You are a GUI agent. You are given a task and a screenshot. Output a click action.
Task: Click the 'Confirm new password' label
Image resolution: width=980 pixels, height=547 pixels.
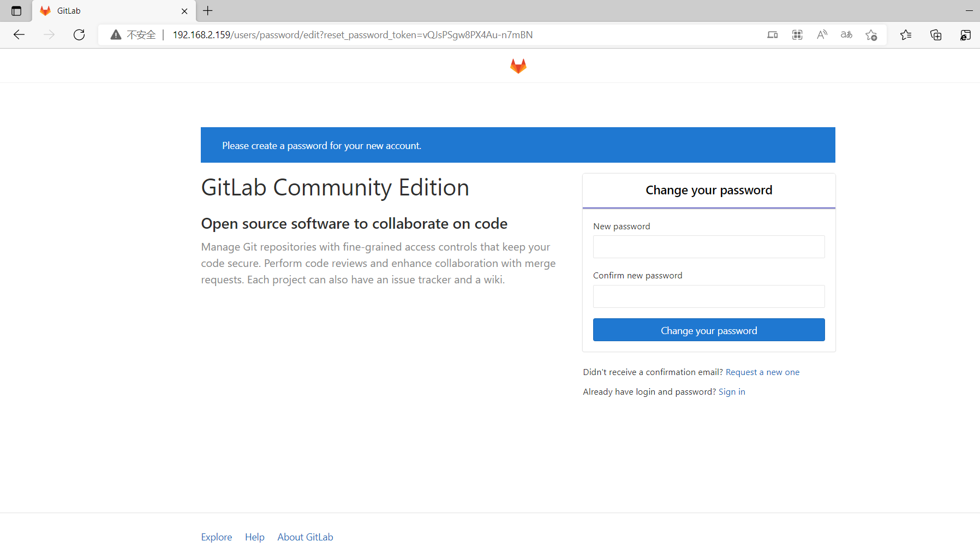(637, 276)
